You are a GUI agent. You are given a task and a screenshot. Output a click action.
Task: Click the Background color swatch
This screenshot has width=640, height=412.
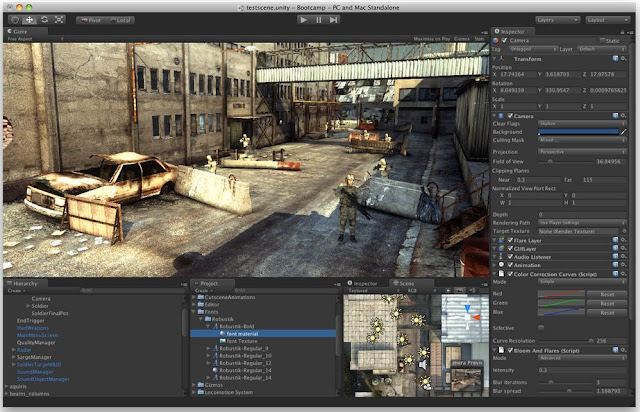578,132
